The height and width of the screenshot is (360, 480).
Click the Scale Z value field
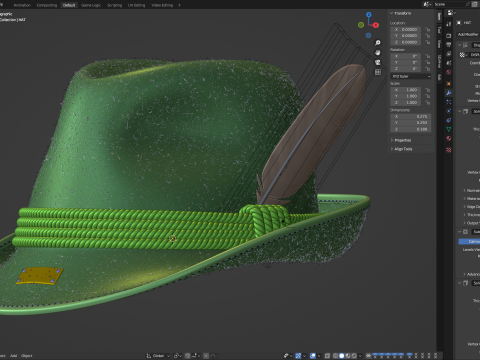(406, 103)
